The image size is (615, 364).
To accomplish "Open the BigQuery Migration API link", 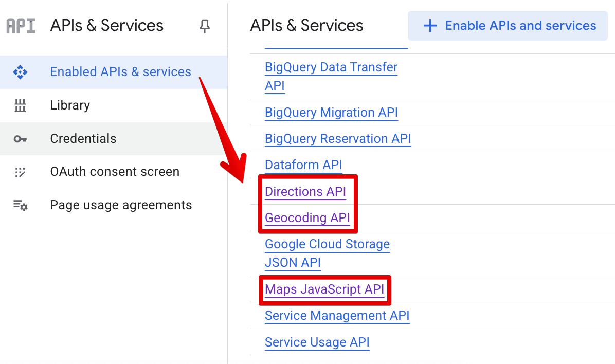I will 332,113.
